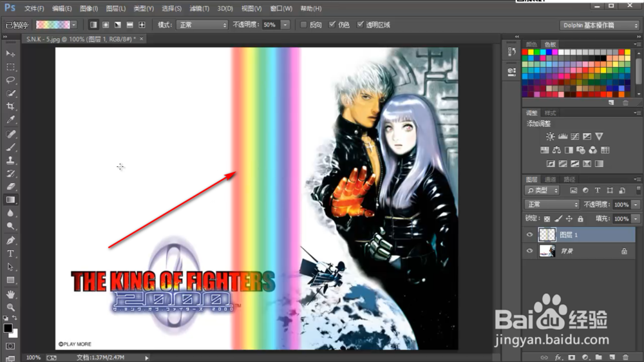Expand the status bar info arrow

click(x=147, y=358)
